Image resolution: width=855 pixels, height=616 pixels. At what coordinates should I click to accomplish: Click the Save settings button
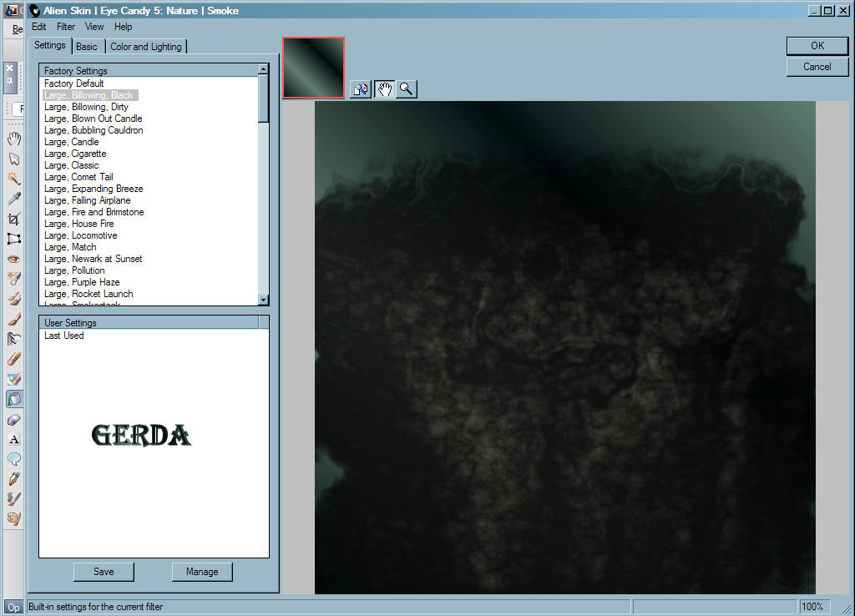coord(104,572)
